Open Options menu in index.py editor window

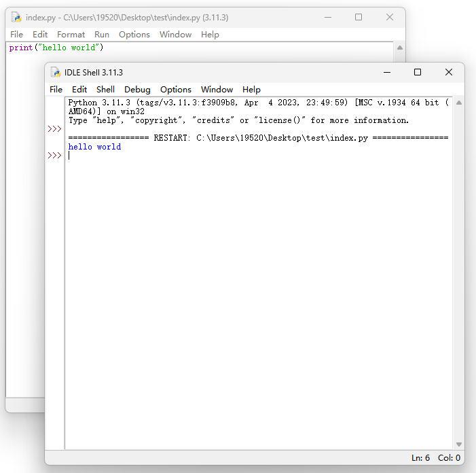[x=134, y=35]
